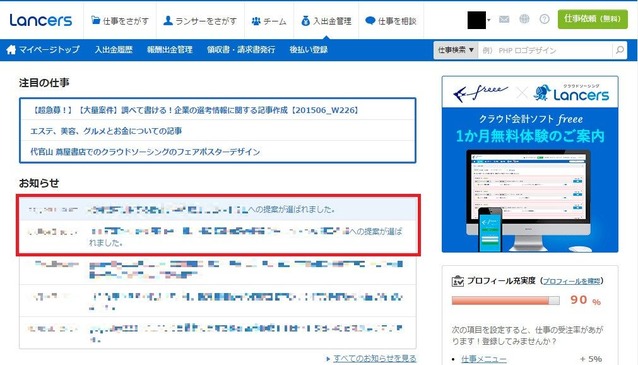Click the freee × Lancers banner ad
The width and height of the screenshot is (638, 365).
pos(530,164)
